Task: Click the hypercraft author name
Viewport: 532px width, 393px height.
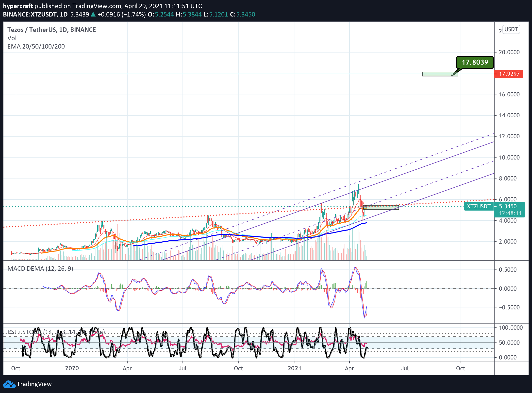Action: tap(18, 6)
